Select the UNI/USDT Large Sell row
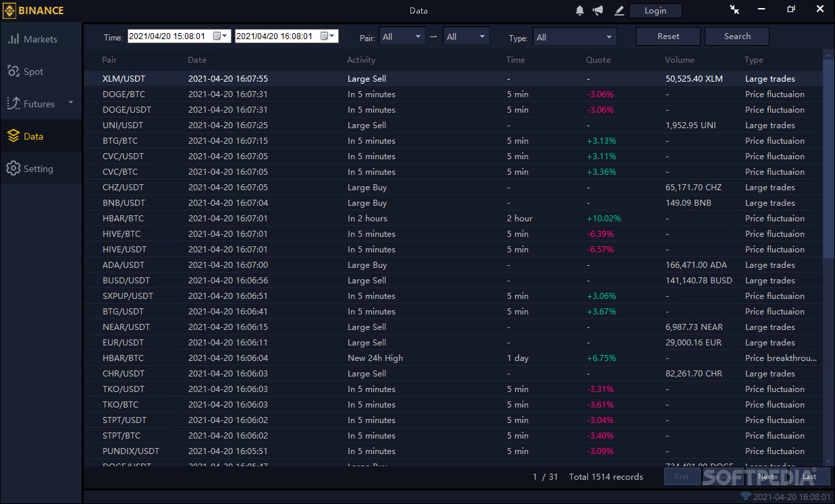This screenshot has height=504, width=835. tap(453, 125)
